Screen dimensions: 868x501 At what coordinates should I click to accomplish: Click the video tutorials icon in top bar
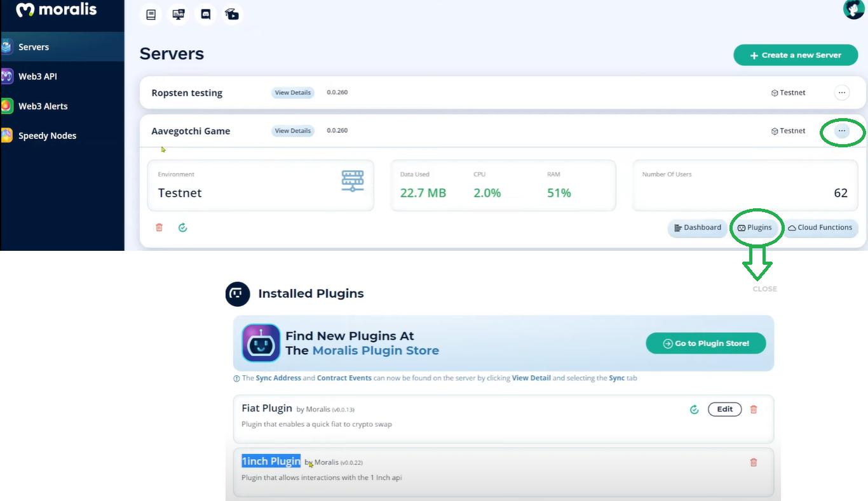[233, 15]
